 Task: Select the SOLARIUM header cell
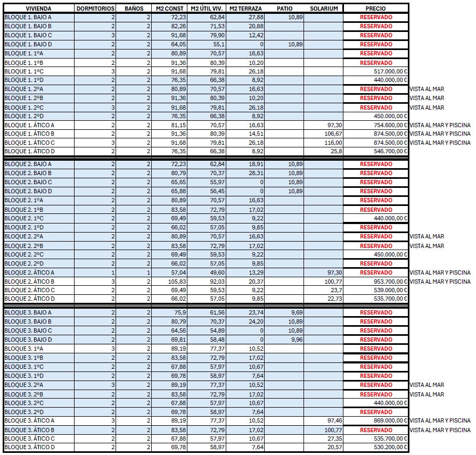point(324,9)
